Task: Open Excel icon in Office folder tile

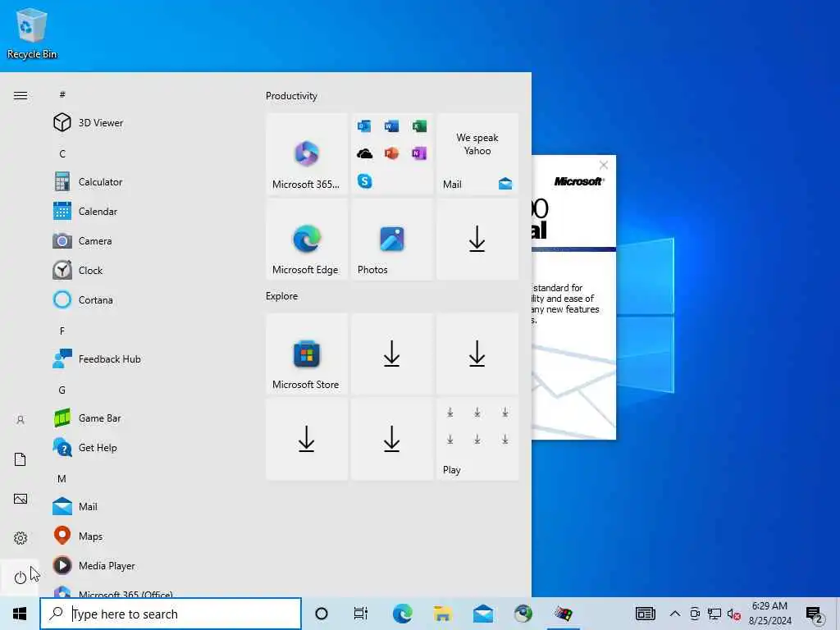Action: [419, 126]
